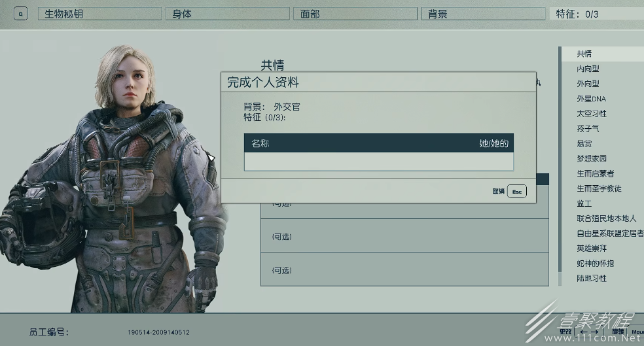Image resolution: width=644 pixels, height=346 pixels.
Task: Click the third optional trait slot
Action: [404, 269]
